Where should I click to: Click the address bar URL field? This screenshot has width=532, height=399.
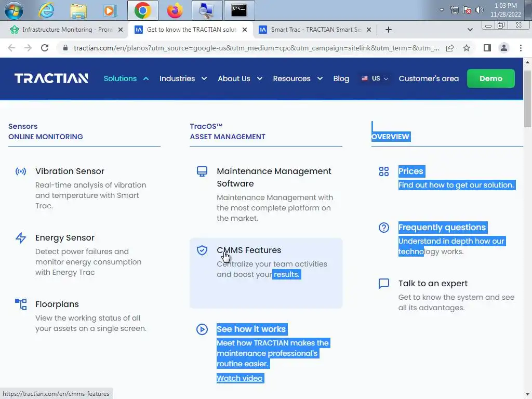[256, 48]
